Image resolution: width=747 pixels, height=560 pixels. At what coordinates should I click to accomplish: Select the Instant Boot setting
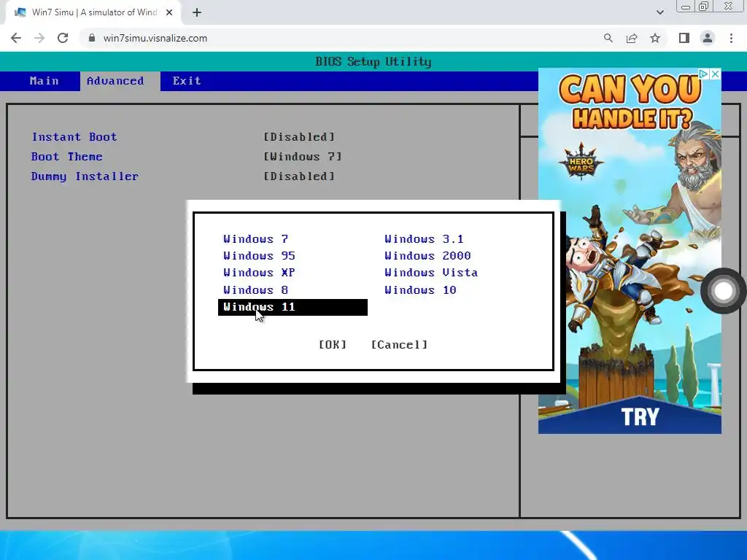[x=74, y=137]
